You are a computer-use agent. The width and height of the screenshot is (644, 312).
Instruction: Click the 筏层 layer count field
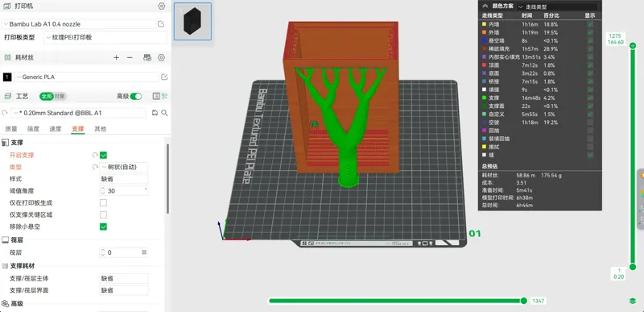point(124,252)
